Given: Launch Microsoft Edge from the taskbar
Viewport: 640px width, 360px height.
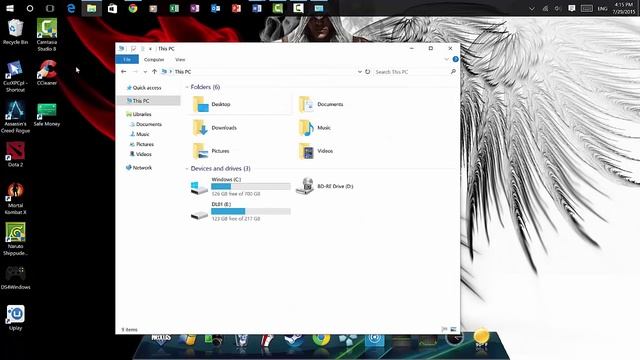Looking at the screenshot, I should click(71, 8).
